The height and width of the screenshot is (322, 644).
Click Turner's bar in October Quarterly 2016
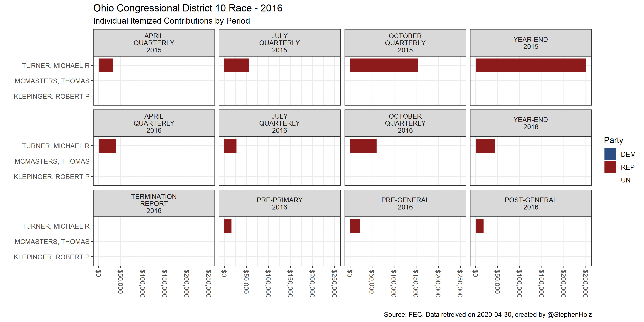click(363, 146)
